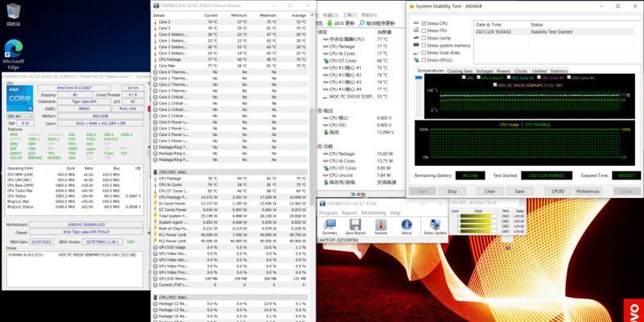Toggle CPU Core #3 graph checkbox

(x=539, y=77)
